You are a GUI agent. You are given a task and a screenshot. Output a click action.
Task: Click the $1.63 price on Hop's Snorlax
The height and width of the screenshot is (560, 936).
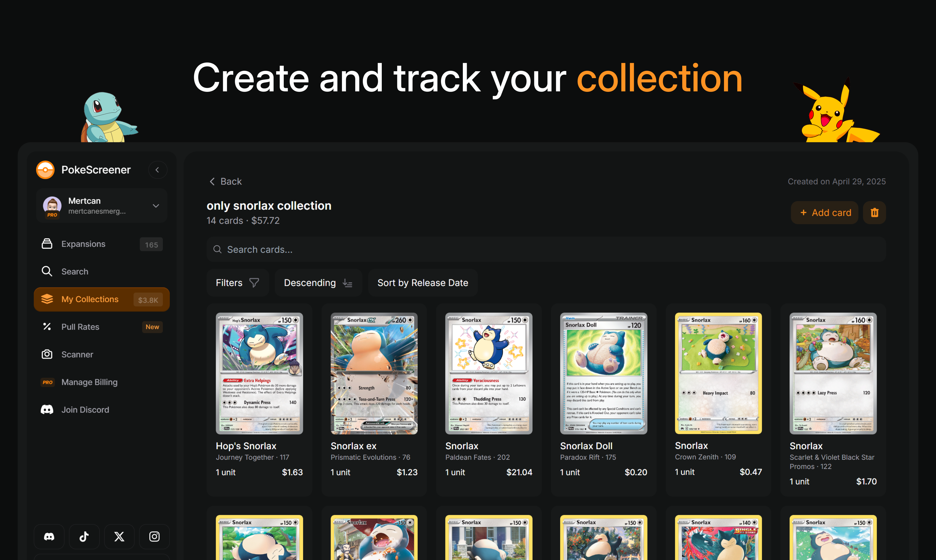[x=293, y=473]
